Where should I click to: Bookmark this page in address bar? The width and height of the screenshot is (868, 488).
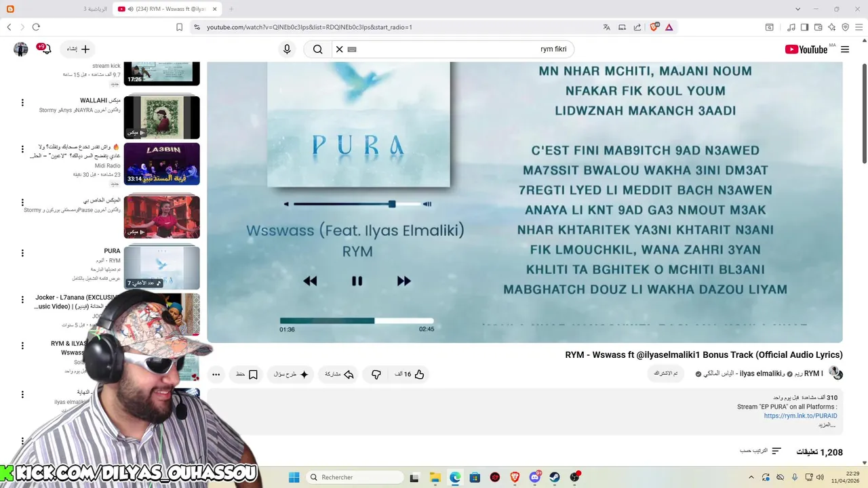(x=179, y=27)
